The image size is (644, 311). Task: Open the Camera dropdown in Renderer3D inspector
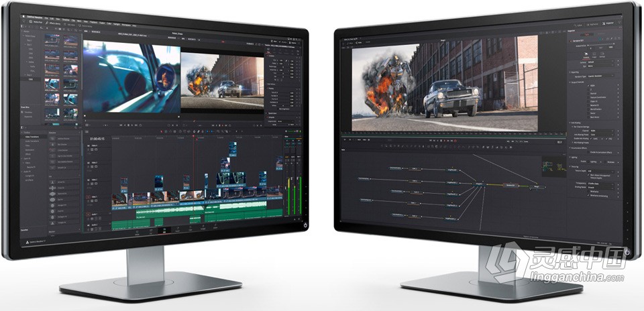click(x=601, y=61)
